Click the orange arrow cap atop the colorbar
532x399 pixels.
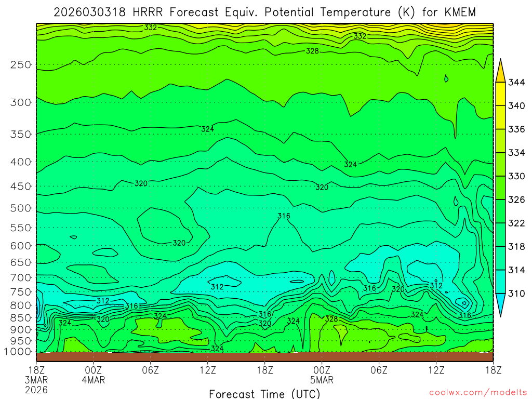500,71
